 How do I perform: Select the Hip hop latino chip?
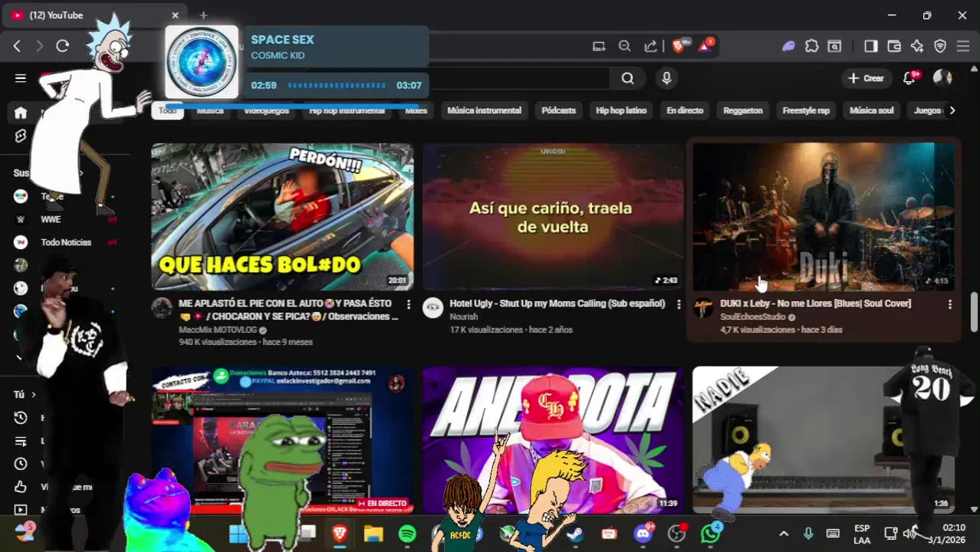(x=621, y=110)
